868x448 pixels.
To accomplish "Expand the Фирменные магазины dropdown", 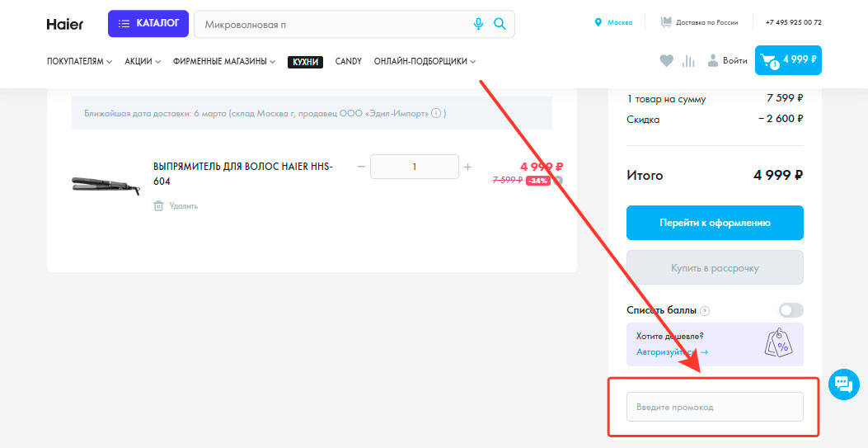I will tap(224, 61).
